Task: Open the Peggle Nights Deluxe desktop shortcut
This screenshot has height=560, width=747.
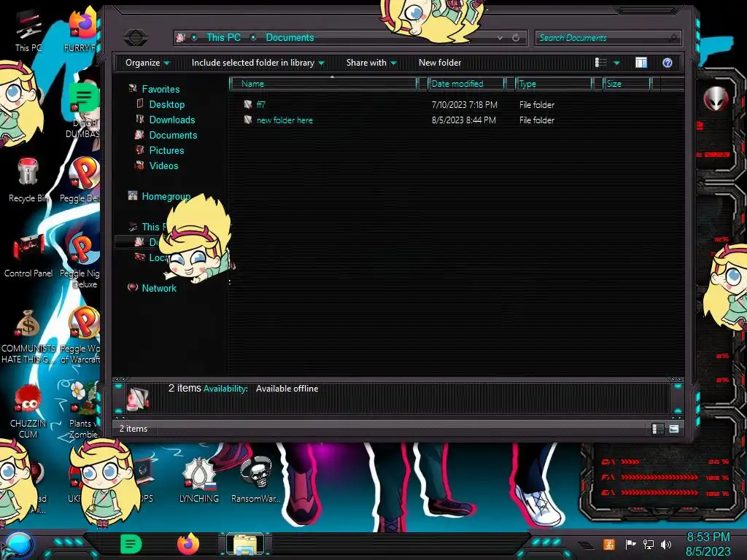Action: click(81, 260)
